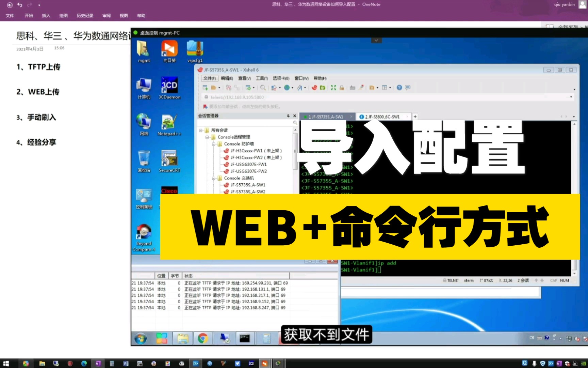
Task: Open the Xshell 编辑(E) menu
Action: [x=227, y=78]
